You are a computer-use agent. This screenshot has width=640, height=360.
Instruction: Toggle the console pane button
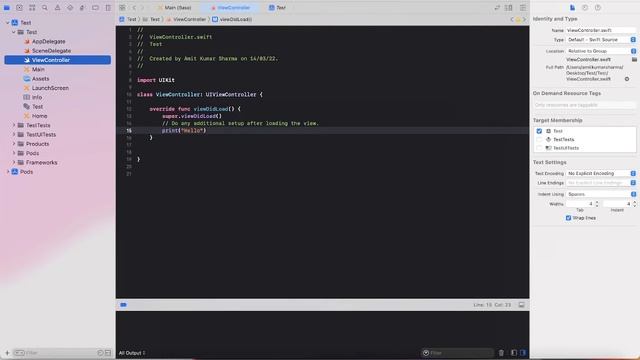pyautogui.click(x=523, y=353)
